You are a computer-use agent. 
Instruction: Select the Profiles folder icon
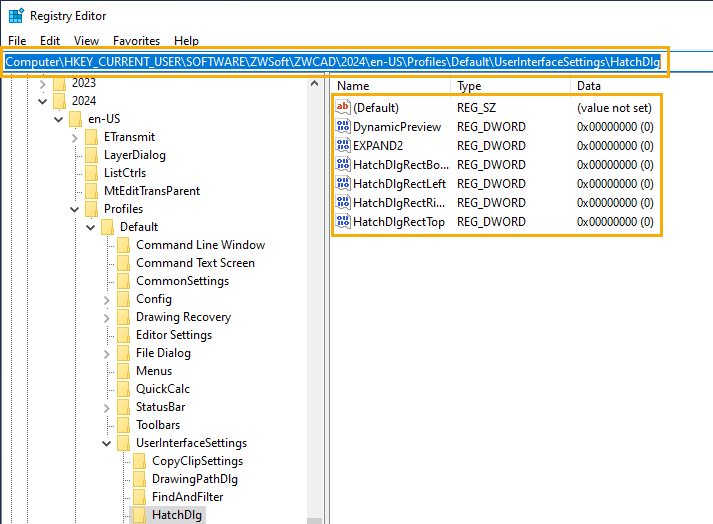(x=91, y=209)
